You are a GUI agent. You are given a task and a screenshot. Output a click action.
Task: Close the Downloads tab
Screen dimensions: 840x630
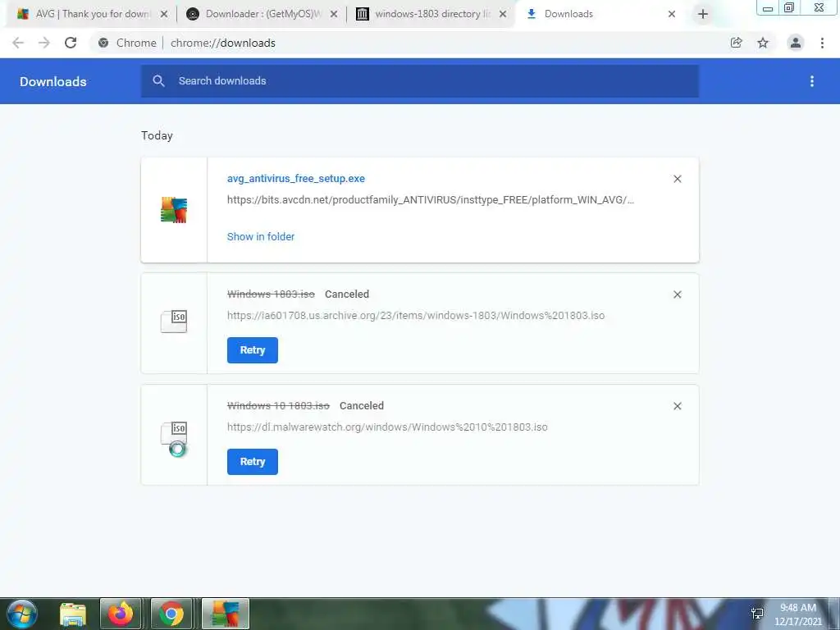click(x=672, y=14)
